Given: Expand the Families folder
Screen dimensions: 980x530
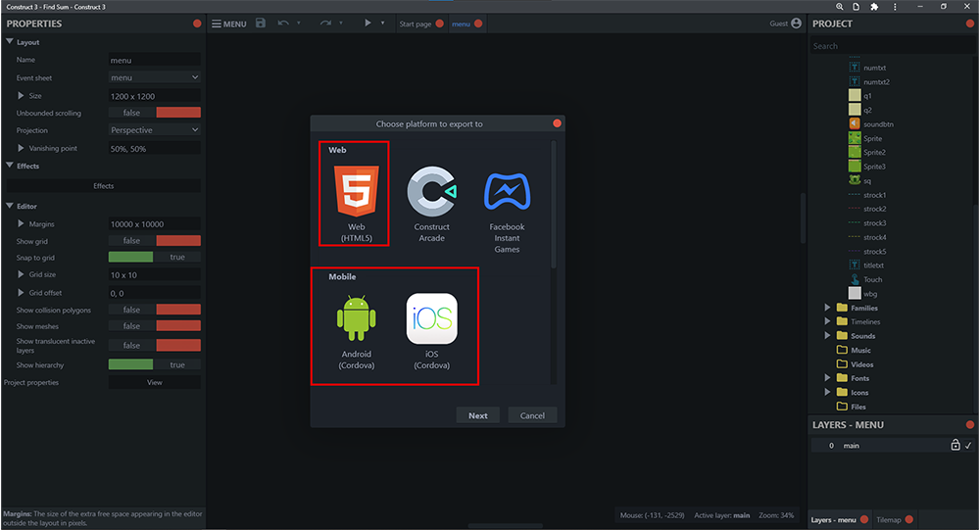Looking at the screenshot, I should pyautogui.click(x=827, y=308).
